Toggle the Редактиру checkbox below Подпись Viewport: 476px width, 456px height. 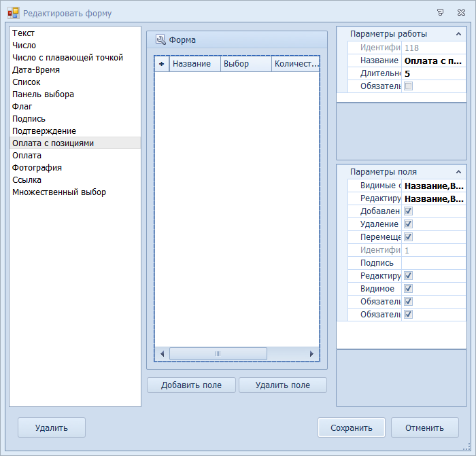coord(409,276)
